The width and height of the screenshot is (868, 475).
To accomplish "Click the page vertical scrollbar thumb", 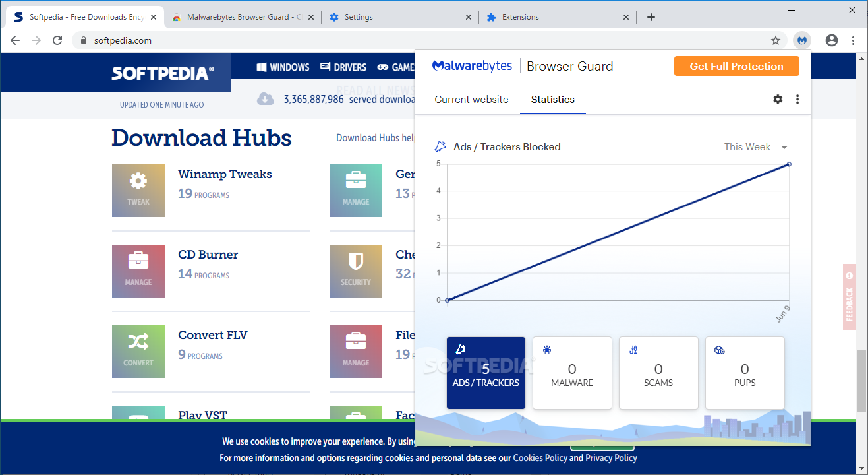I will point(861,381).
